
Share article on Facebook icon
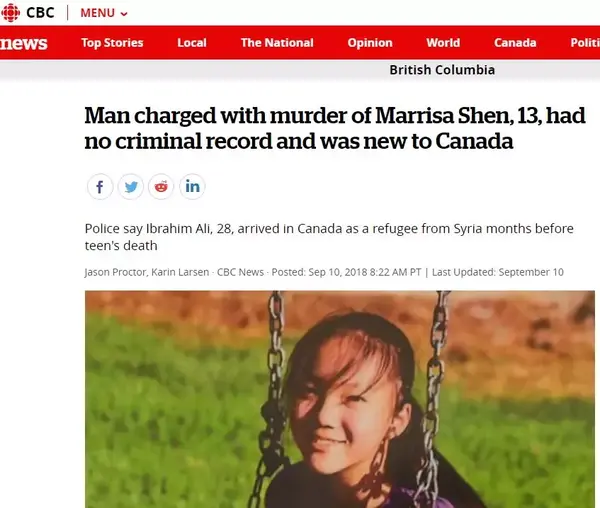point(100,187)
